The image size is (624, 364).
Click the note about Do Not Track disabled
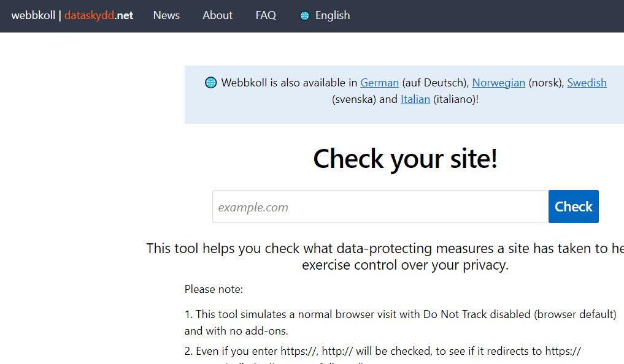click(x=400, y=322)
